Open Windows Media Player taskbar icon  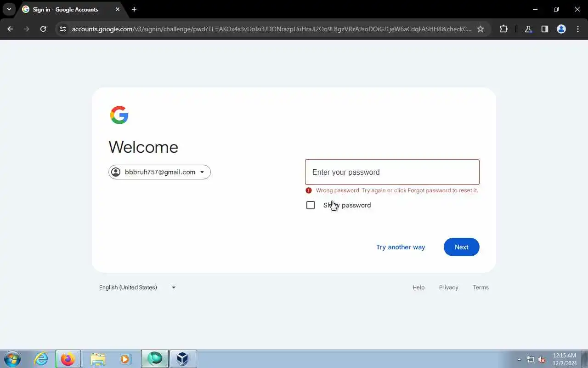(125, 359)
